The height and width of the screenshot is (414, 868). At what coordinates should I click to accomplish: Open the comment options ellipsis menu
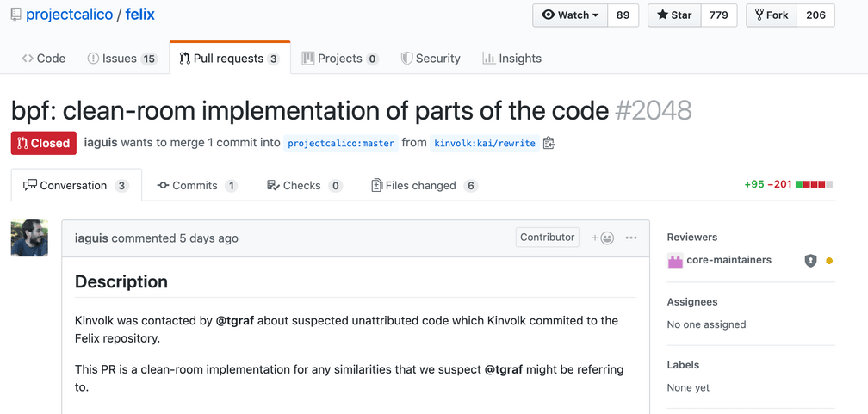[631, 238]
